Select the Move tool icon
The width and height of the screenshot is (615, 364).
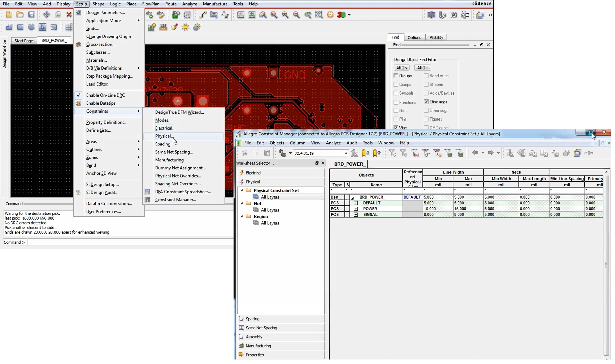pyautogui.click(x=47, y=15)
